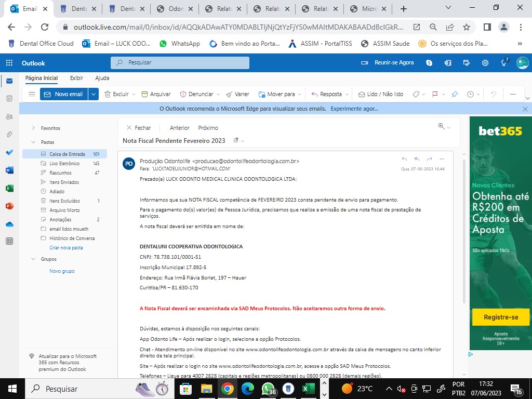Image resolution: width=532 pixels, height=399 pixels.
Task: Open the Outlook settings gear
Action: pyautogui.click(x=485, y=63)
